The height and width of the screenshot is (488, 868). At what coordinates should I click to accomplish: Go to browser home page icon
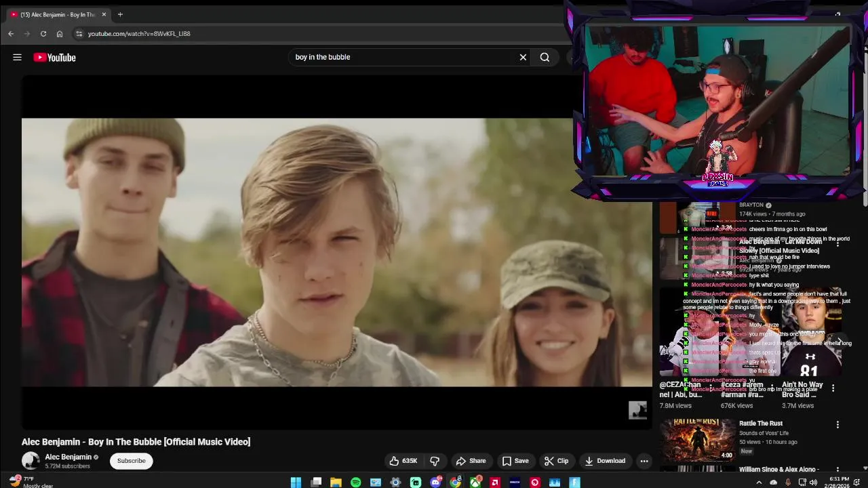pyautogui.click(x=60, y=33)
